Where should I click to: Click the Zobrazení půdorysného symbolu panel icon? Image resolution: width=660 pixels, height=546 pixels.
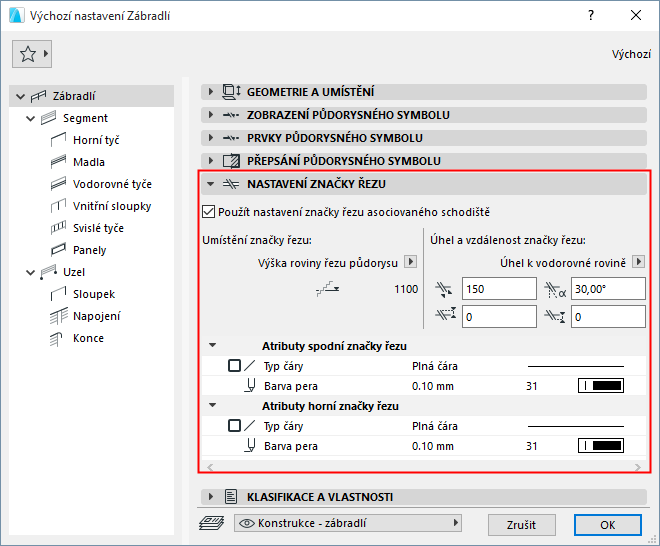point(231,115)
